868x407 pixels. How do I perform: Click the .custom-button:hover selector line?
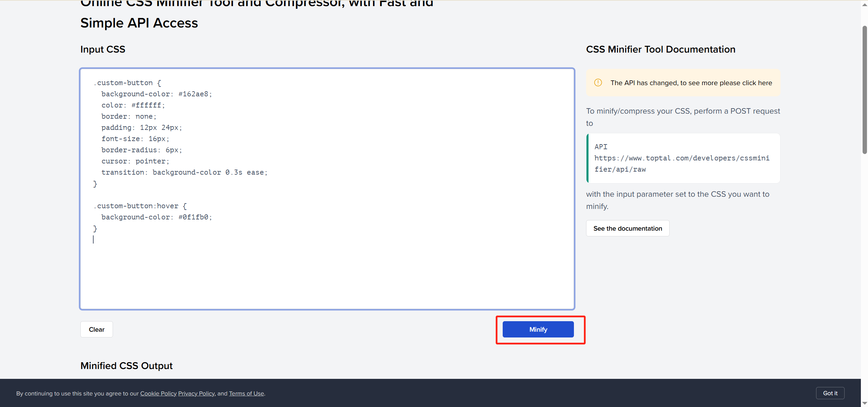click(x=140, y=206)
